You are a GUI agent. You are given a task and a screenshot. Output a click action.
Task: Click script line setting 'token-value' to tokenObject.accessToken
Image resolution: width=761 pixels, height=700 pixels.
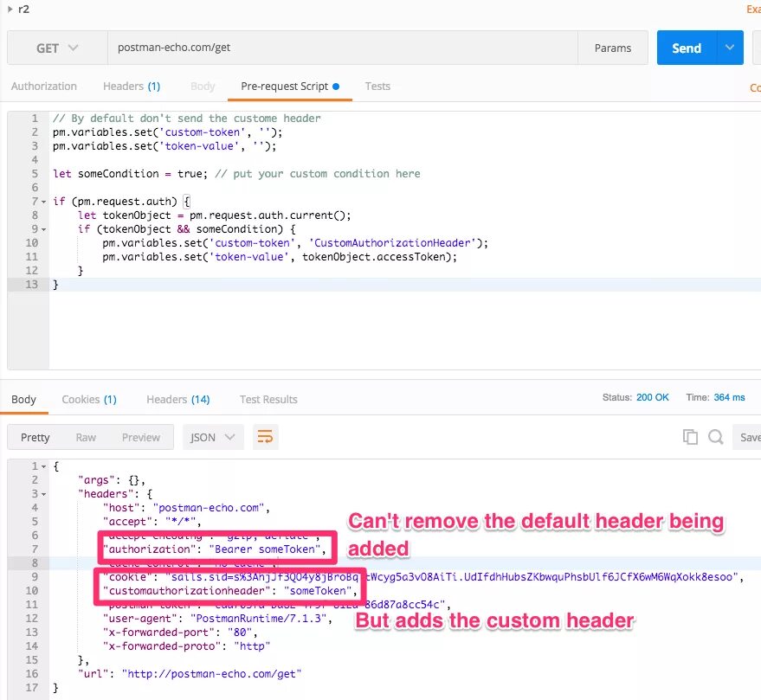280,257
